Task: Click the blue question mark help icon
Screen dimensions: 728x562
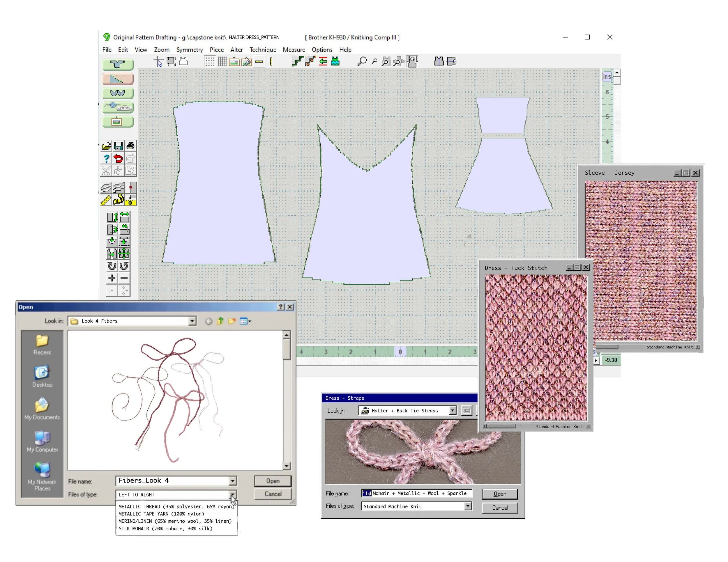Action: pyautogui.click(x=106, y=158)
